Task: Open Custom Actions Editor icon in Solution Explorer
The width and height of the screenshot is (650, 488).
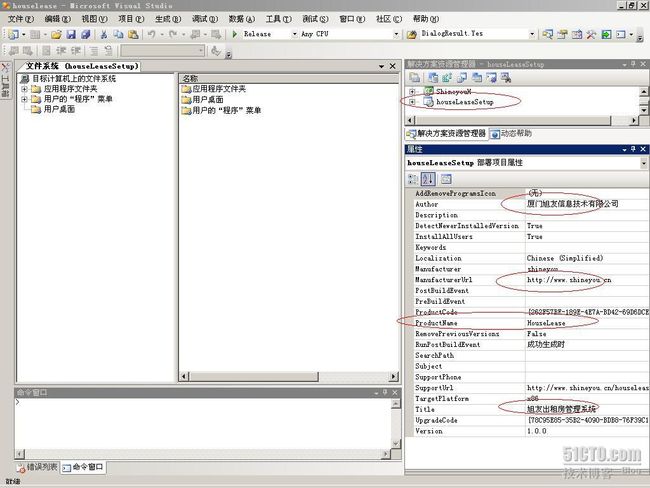Action: pyautogui.click(x=491, y=77)
